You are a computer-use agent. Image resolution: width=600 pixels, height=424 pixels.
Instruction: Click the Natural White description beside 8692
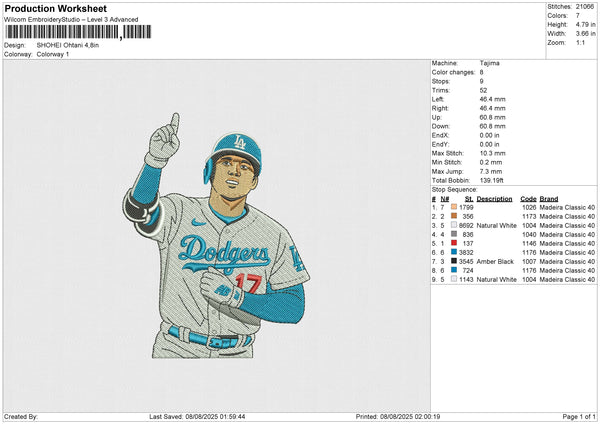click(497, 225)
